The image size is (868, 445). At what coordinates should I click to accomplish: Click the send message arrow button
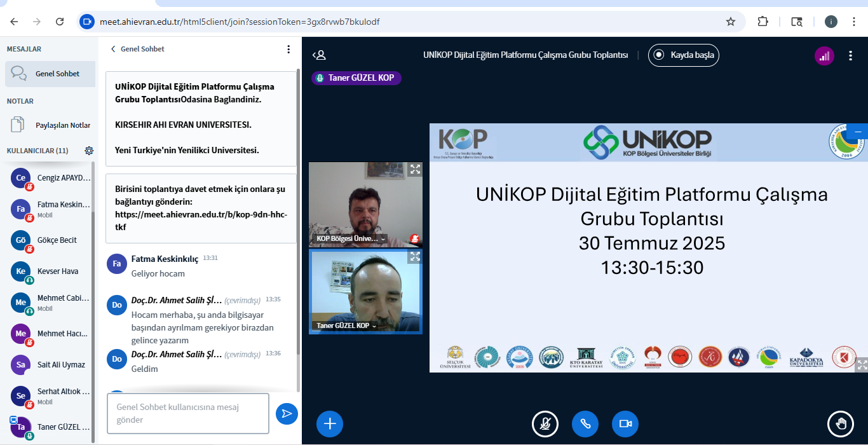click(x=287, y=414)
